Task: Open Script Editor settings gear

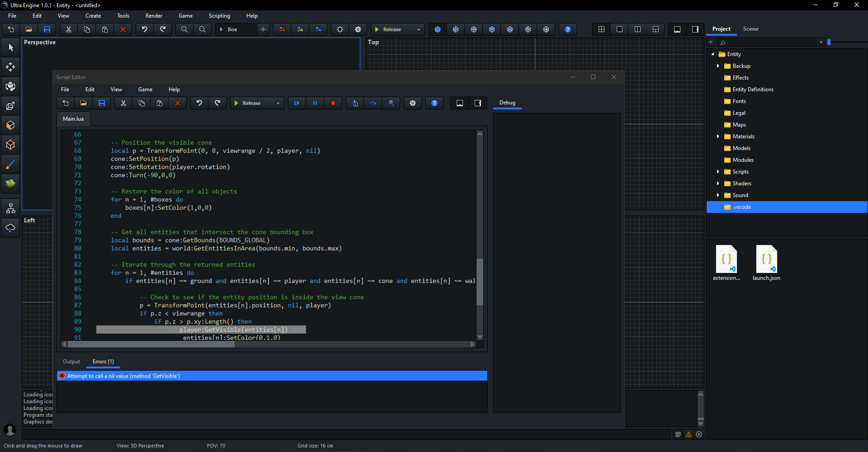Action: pyautogui.click(x=413, y=103)
